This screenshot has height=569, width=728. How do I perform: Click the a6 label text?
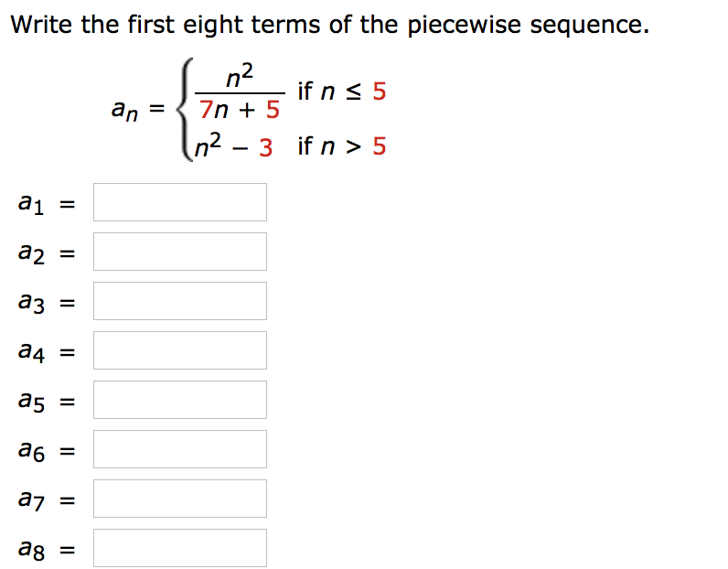[x=31, y=451]
